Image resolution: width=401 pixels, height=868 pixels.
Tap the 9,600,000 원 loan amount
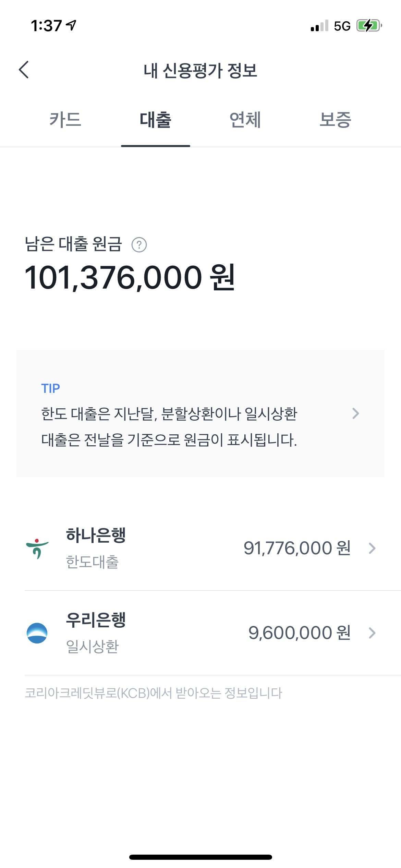click(299, 633)
